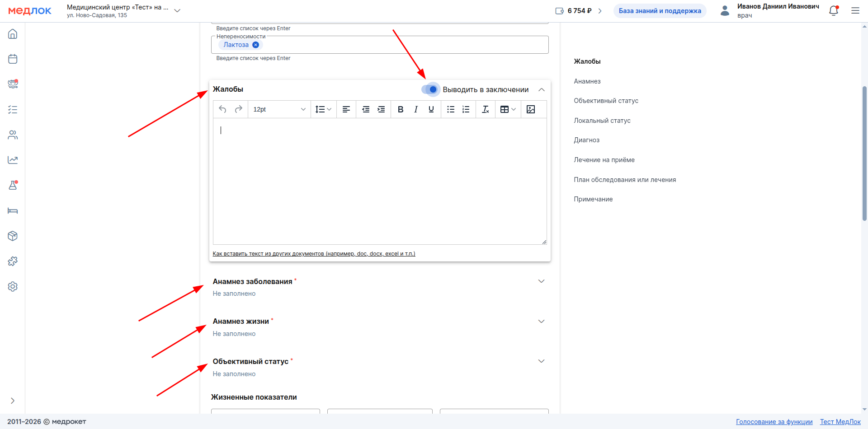The image size is (868, 429).
Task: Collapse the 'Жалобы' section
Action: click(541, 89)
